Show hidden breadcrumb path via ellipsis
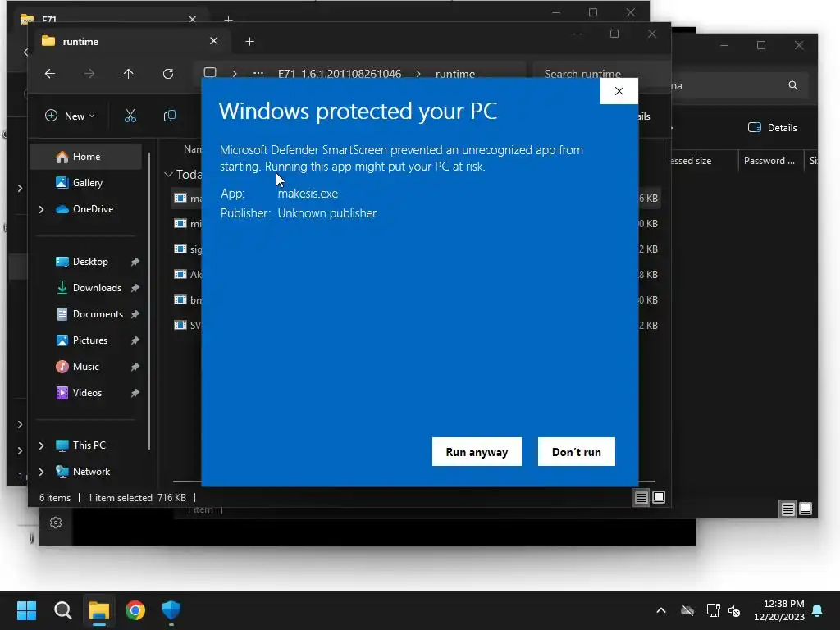The width and height of the screenshot is (840, 630). (258, 73)
